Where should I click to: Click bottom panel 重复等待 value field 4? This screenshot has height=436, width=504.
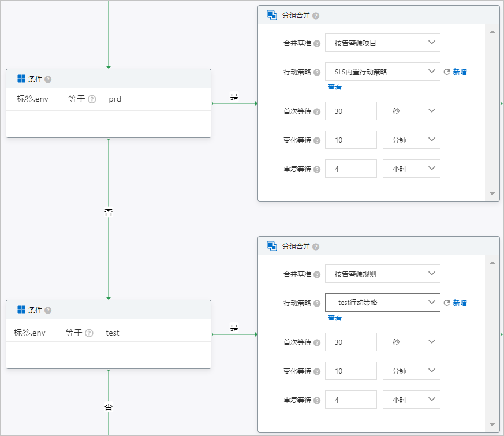[350, 400]
